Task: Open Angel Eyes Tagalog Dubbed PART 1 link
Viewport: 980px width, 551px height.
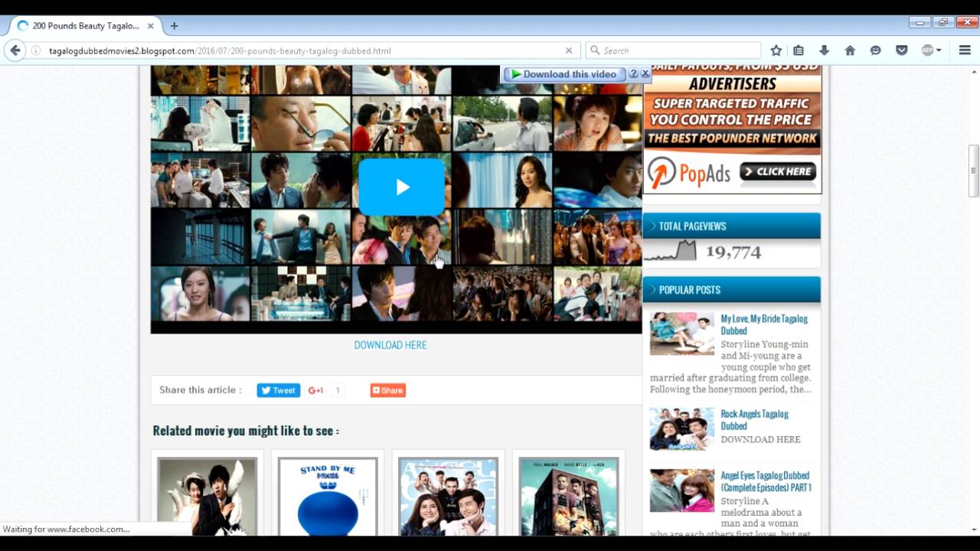Action: [766, 481]
